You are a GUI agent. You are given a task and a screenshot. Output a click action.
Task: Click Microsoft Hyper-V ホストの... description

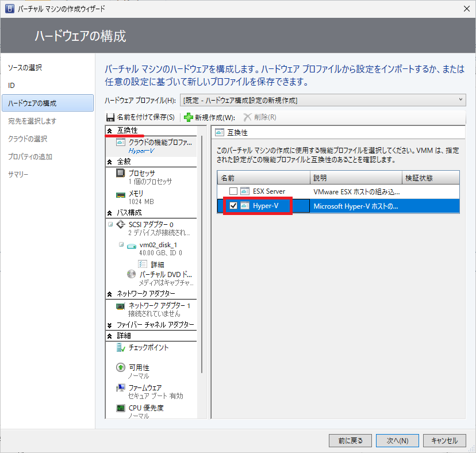click(355, 206)
